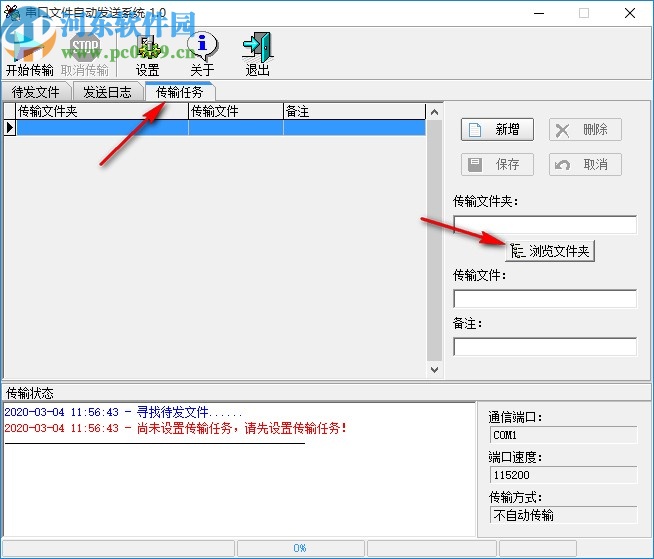This screenshot has width=654, height=559.
Task: Switch to the 发送日志 tab
Action: click(107, 92)
